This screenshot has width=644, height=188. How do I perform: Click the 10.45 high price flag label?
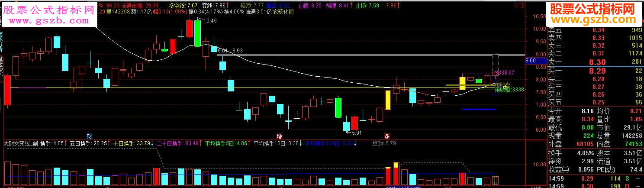[x=210, y=21]
